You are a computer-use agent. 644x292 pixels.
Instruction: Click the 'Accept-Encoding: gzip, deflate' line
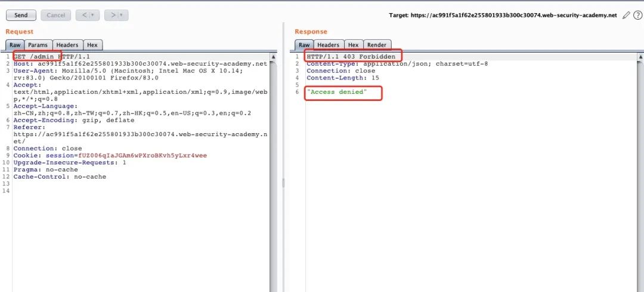point(74,120)
